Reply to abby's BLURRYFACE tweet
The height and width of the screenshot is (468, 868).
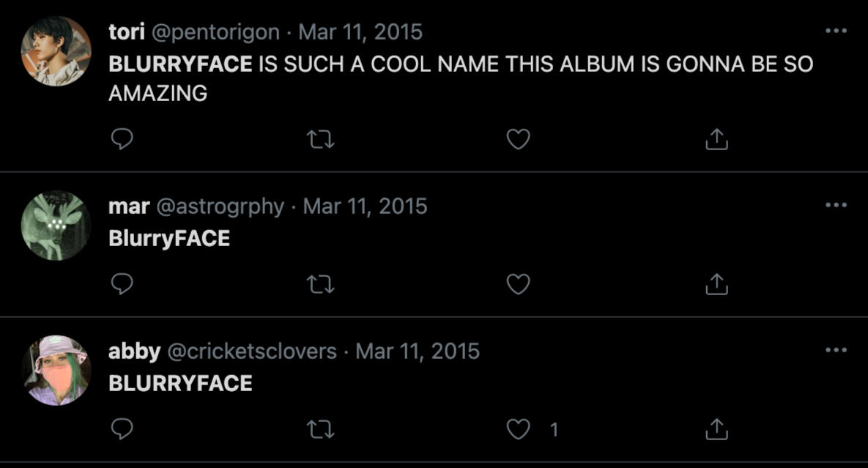pyautogui.click(x=122, y=429)
